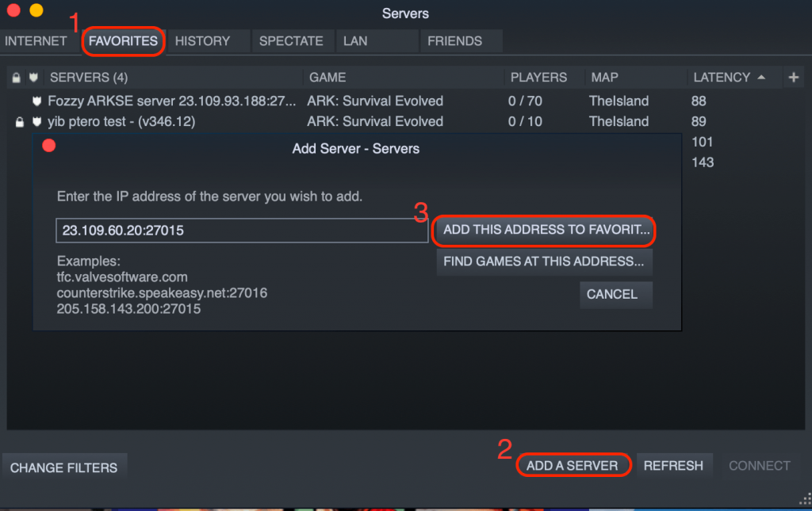Open the HISTORY tab
The width and height of the screenshot is (812, 511).
[205, 40]
